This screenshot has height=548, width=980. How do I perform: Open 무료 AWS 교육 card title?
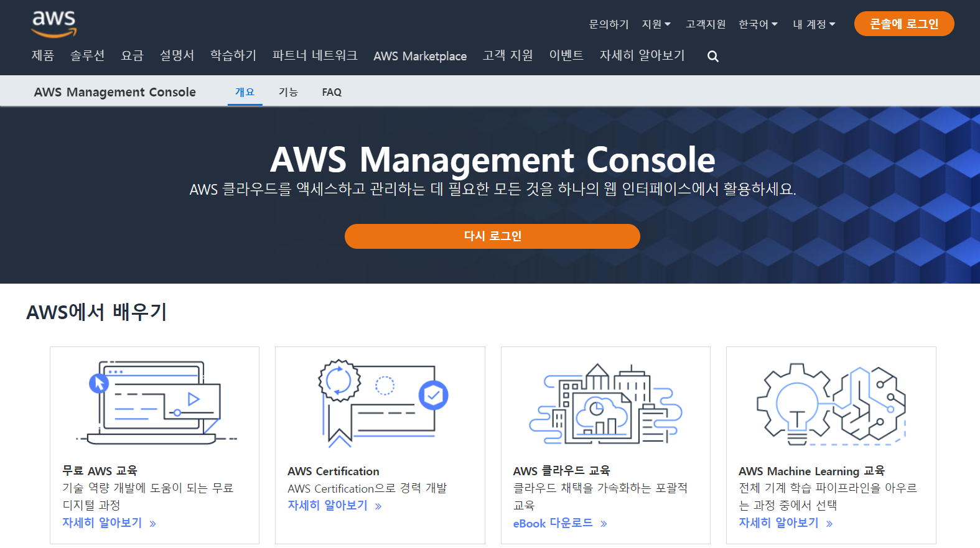click(x=100, y=471)
